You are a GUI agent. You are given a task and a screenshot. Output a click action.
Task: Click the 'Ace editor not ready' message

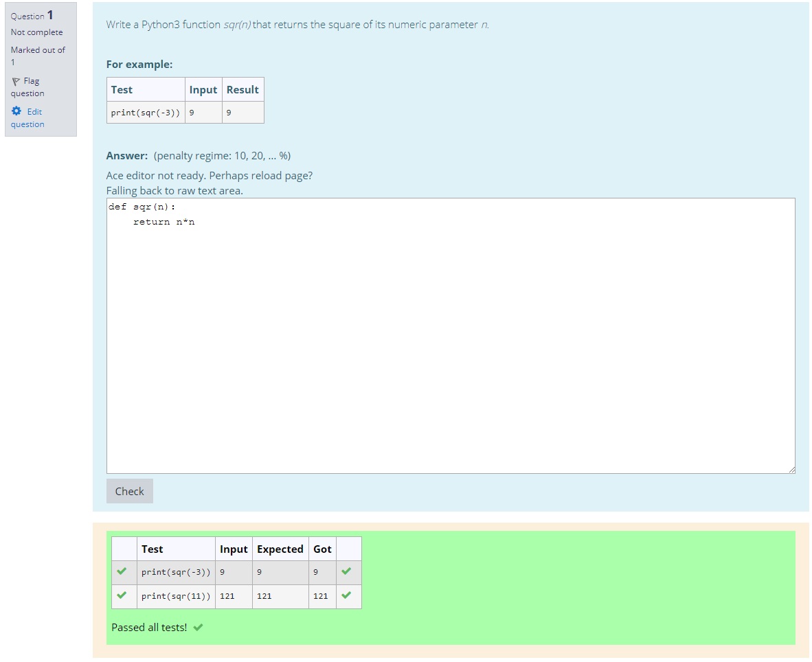point(210,176)
